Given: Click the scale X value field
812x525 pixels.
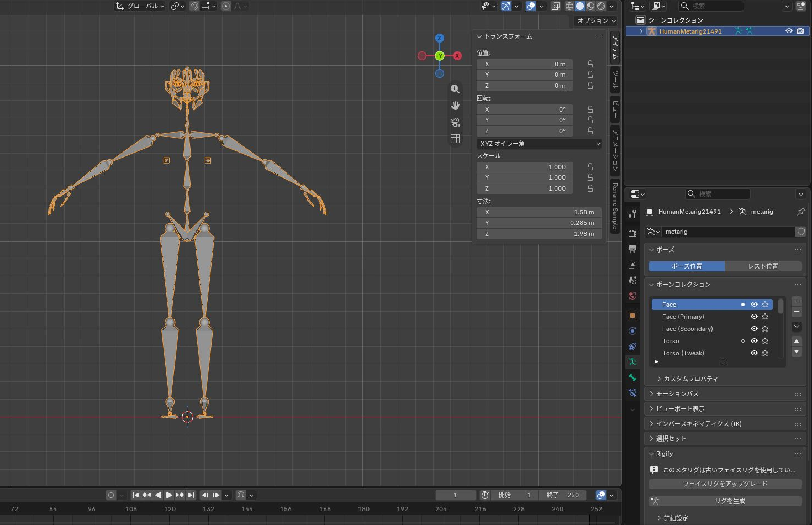Looking at the screenshot, I should point(525,167).
